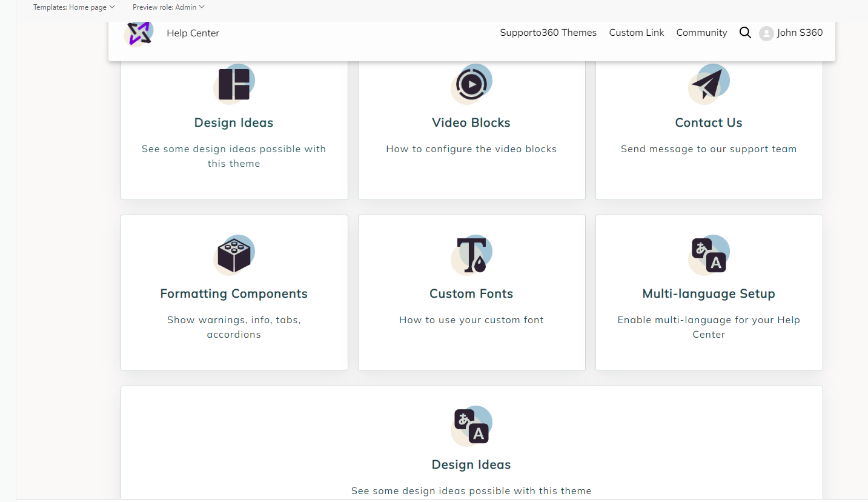Click the Video Blocks play icon
The image size is (868, 502).
click(x=471, y=84)
